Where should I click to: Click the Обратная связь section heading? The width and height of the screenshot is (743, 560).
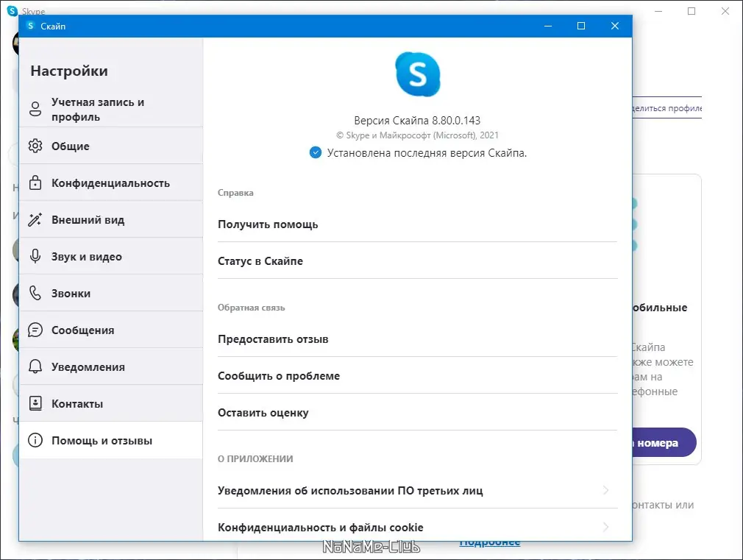point(251,308)
